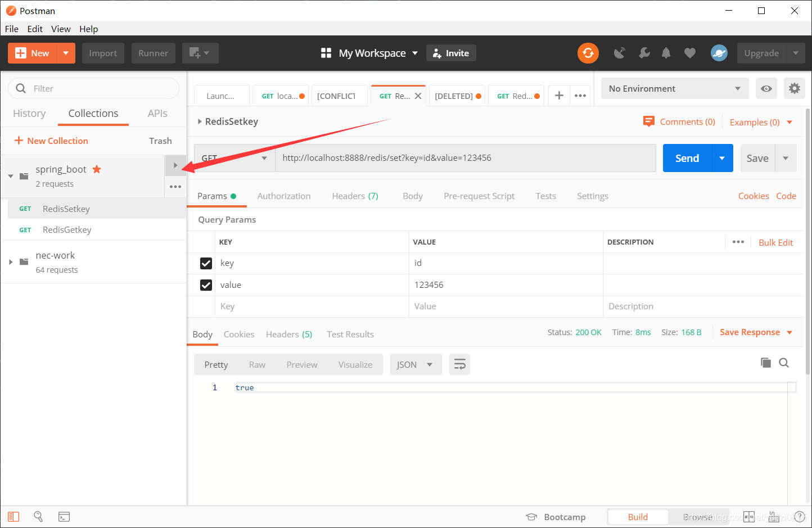Switch to the Authorization tab
This screenshot has width=812, height=528.
coord(283,196)
